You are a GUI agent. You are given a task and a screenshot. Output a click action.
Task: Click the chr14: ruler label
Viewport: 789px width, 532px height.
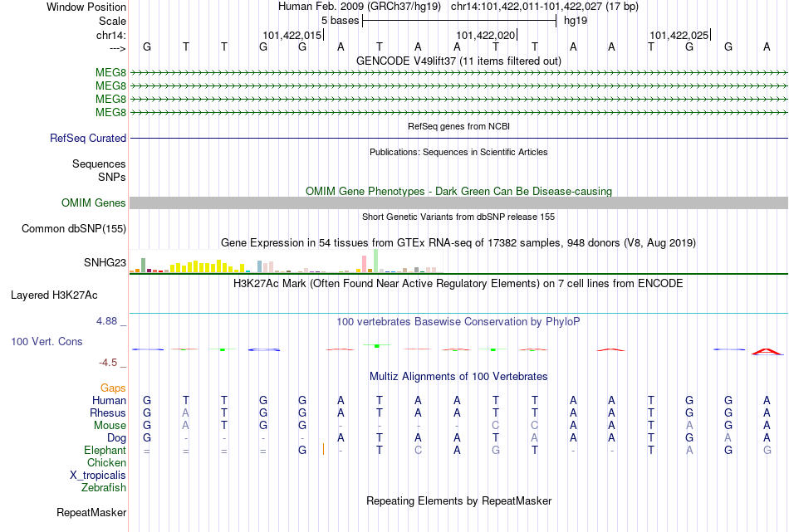pos(111,35)
